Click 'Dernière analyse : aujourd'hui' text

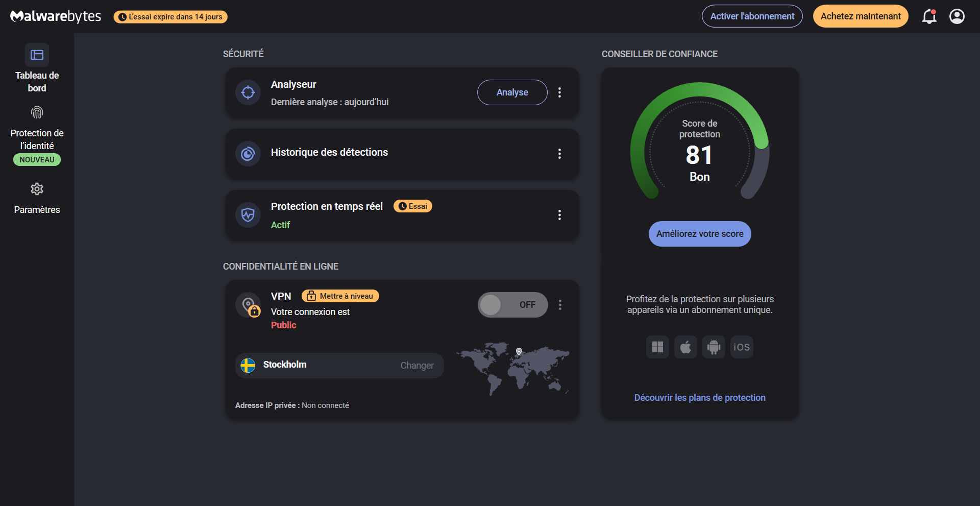click(x=330, y=102)
